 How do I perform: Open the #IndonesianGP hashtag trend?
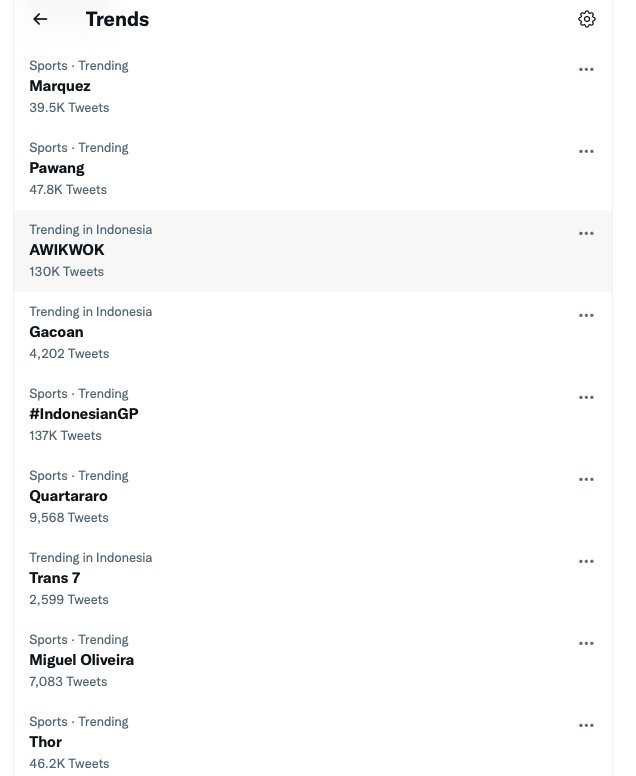313,415
